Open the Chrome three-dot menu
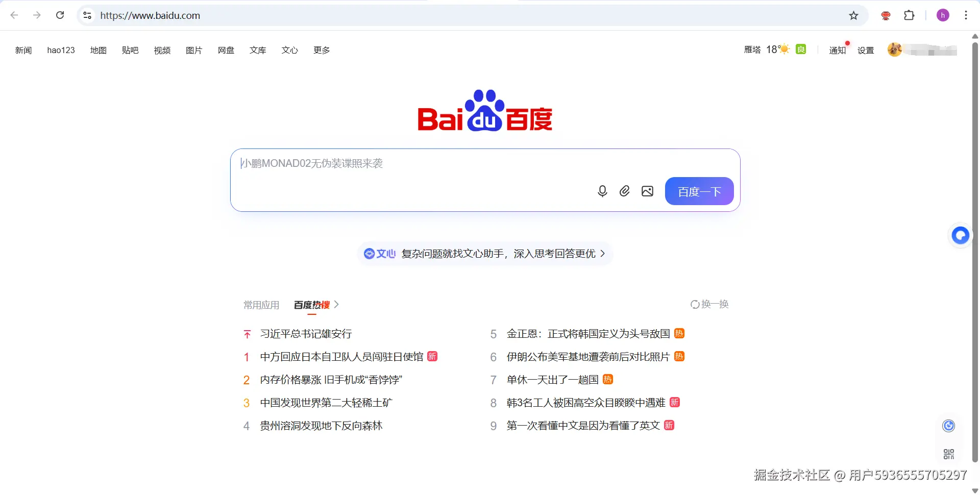This screenshot has height=495, width=980. [966, 15]
